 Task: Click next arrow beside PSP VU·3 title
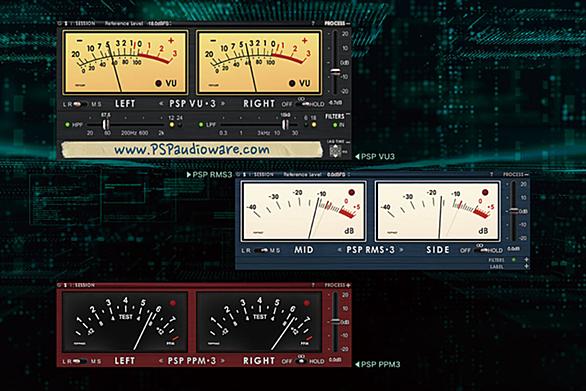(x=223, y=104)
